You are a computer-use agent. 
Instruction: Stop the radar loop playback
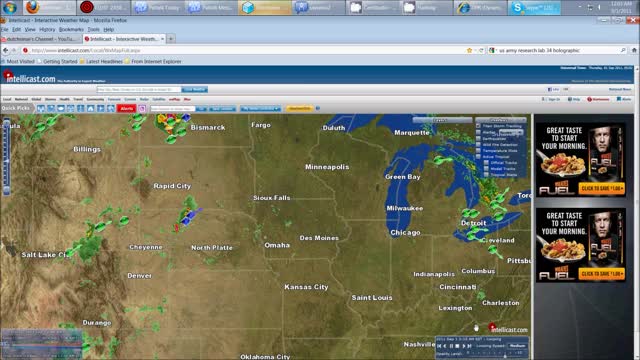(x=457, y=346)
